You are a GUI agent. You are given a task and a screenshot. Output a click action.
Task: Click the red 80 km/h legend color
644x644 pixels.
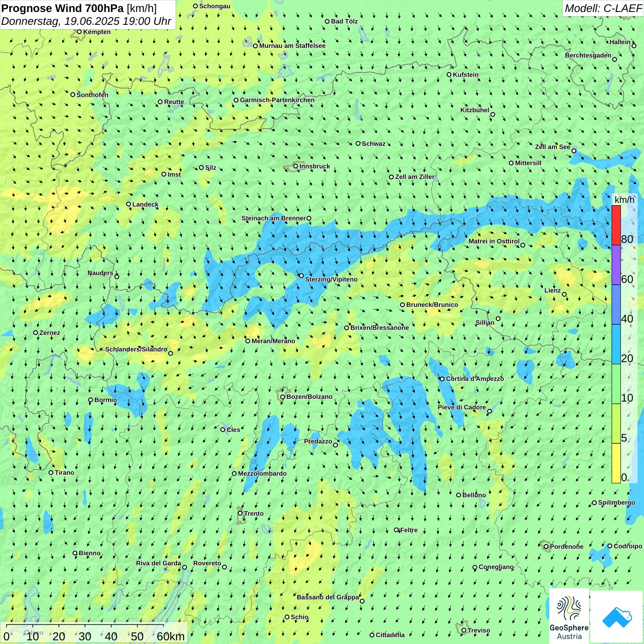pos(616,225)
